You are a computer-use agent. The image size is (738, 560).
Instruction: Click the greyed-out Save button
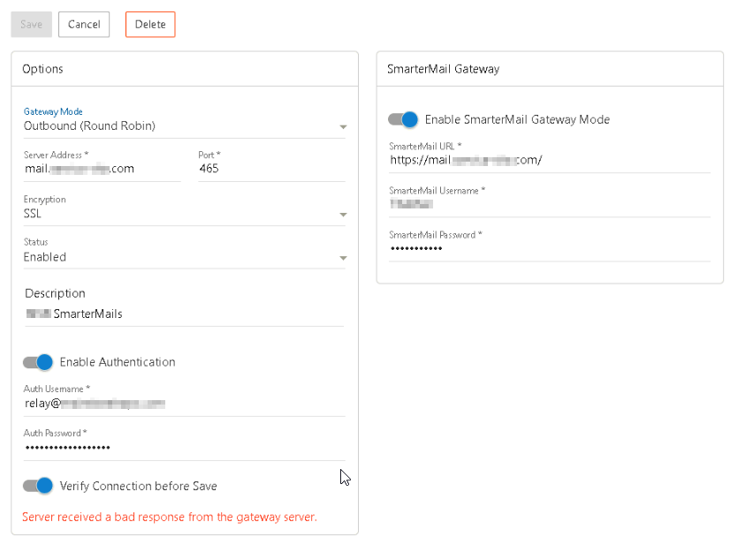tap(31, 25)
